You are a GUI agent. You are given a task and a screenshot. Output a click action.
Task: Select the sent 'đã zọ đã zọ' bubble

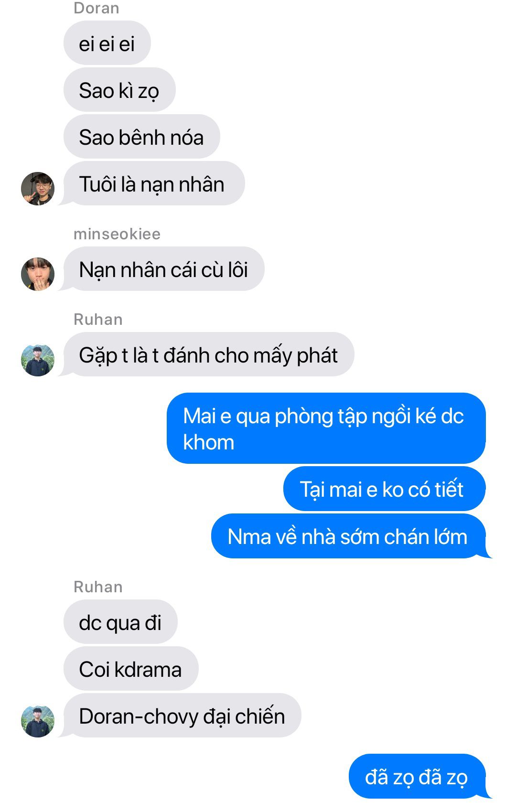coord(419,776)
